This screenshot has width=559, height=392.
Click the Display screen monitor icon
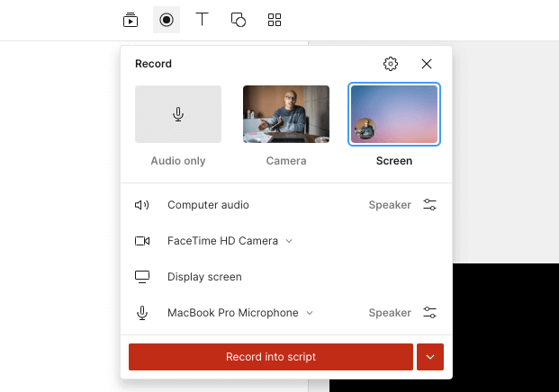(x=142, y=277)
